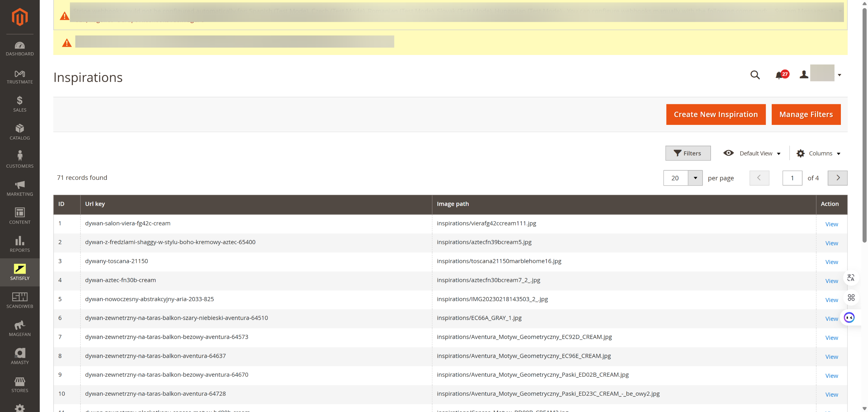This screenshot has width=868, height=412.
Task: Click the search magnifier icon
Action: (755, 75)
